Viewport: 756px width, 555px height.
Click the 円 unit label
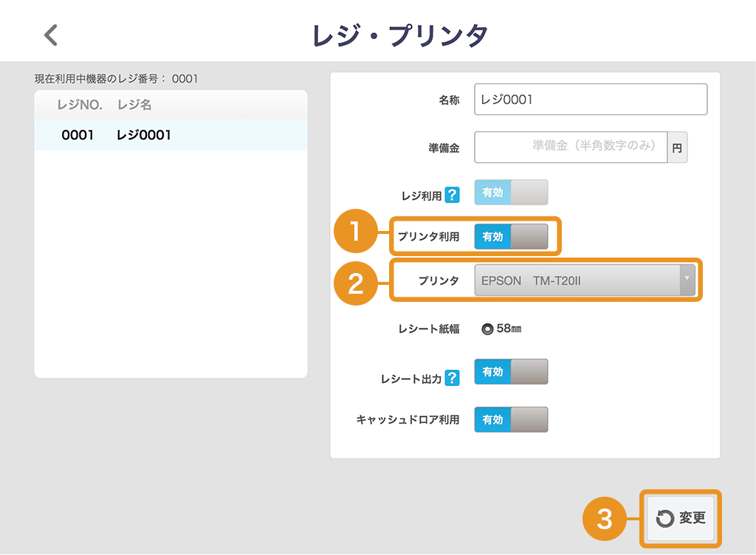coord(678,148)
